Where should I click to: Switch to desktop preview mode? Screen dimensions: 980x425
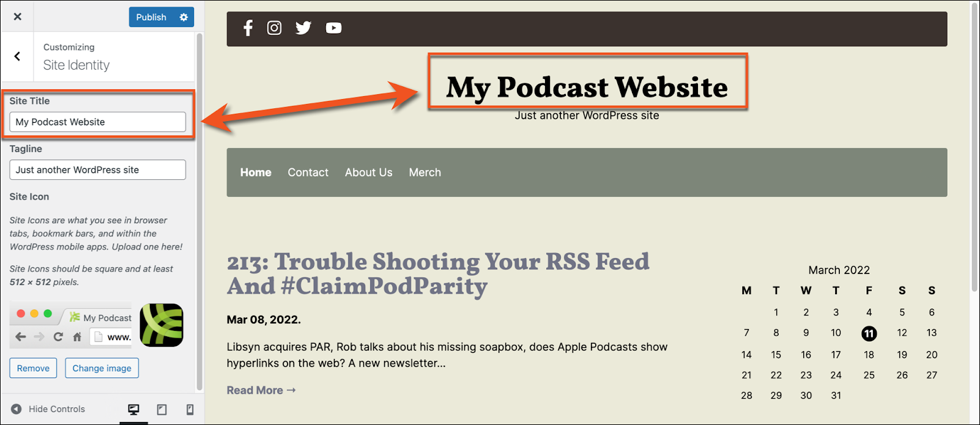(133, 410)
